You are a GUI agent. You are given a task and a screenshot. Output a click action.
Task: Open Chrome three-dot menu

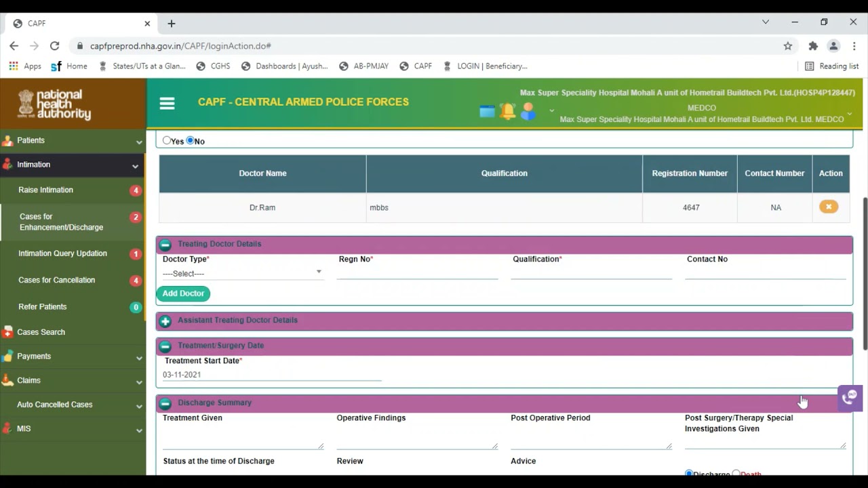854,46
